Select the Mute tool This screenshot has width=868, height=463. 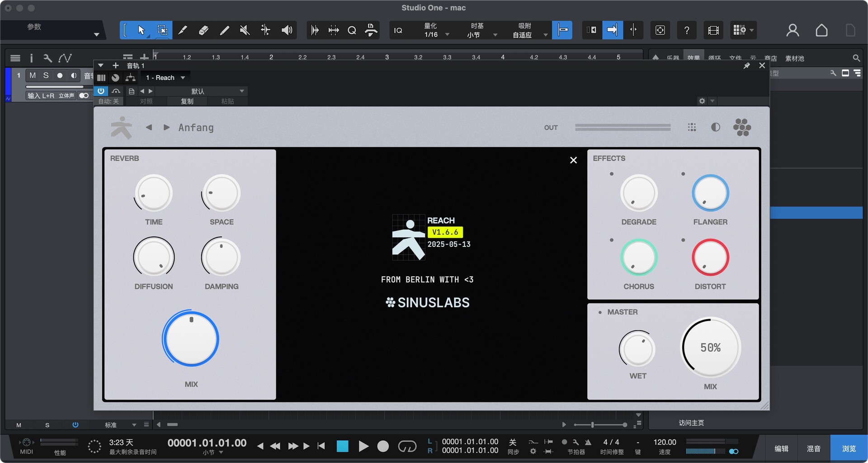(x=245, y=30)
